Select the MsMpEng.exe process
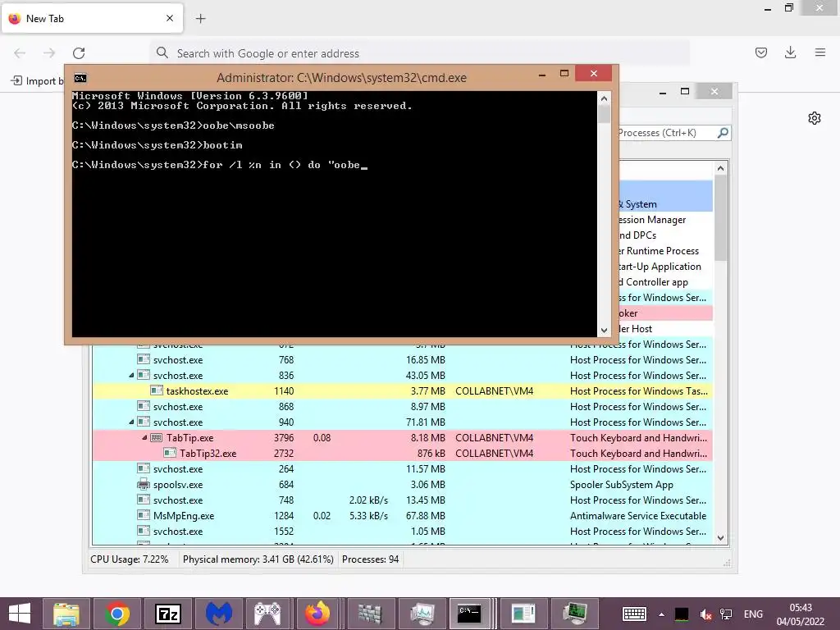This screenshot has width=840, height=630. [403, 515]
